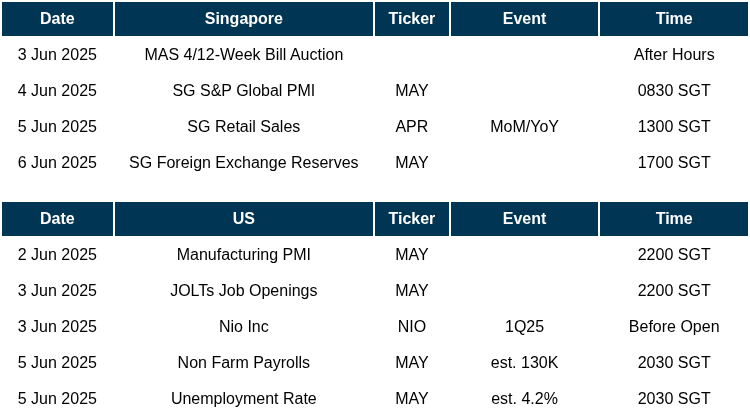Select the SG S&P Global PMI entry
This screenshot has width=750, height=418.
tap(243, 90)
